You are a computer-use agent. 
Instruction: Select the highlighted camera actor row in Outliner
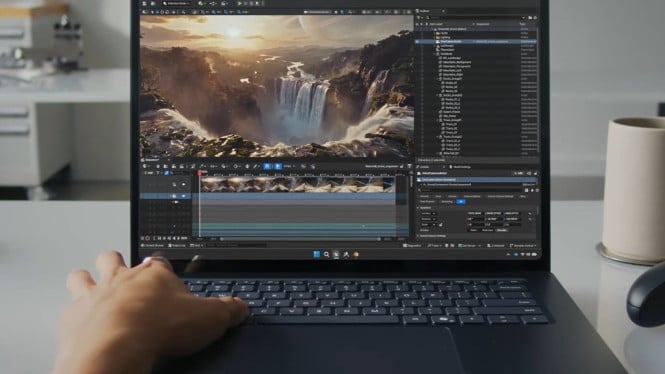pyautogui.click(x=476, y=42)
